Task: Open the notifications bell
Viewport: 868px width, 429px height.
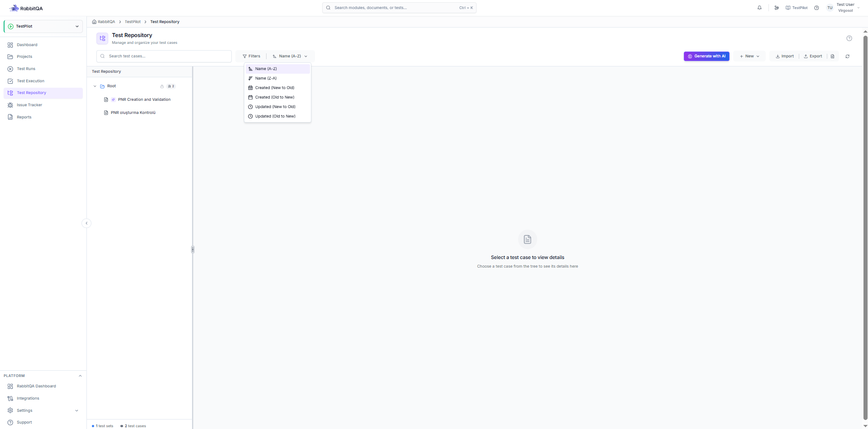Action: click(x=759, y=8)
